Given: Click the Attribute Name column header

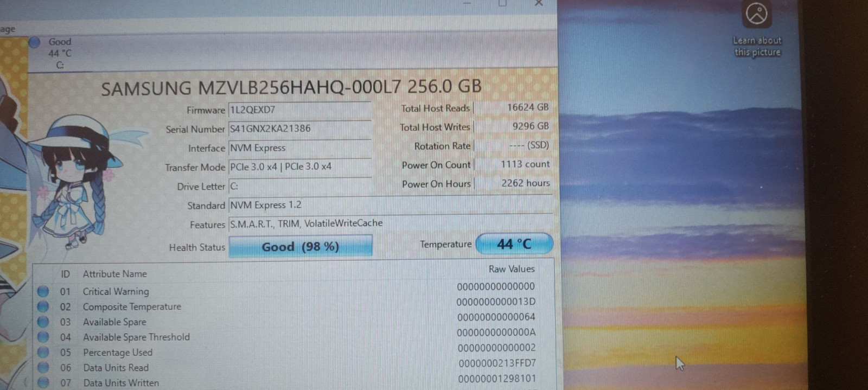Looking at the screenshot, I should [115, 274].
